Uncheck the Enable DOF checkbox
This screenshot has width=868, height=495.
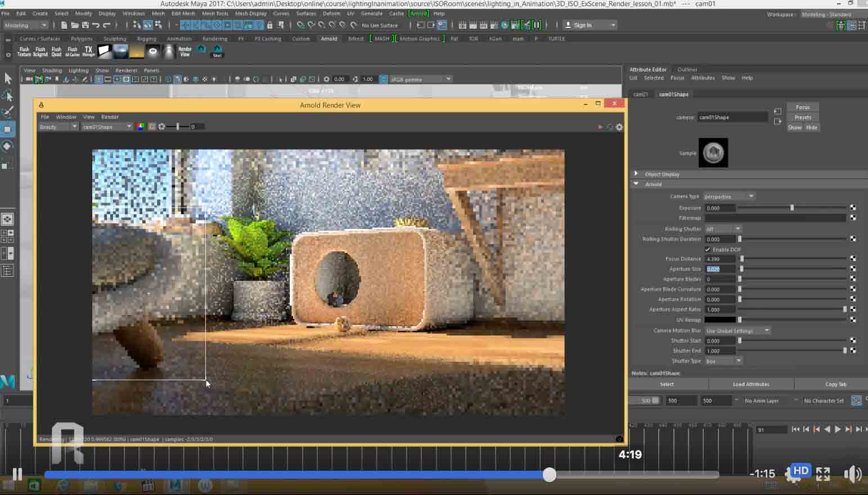coord(708,249)
